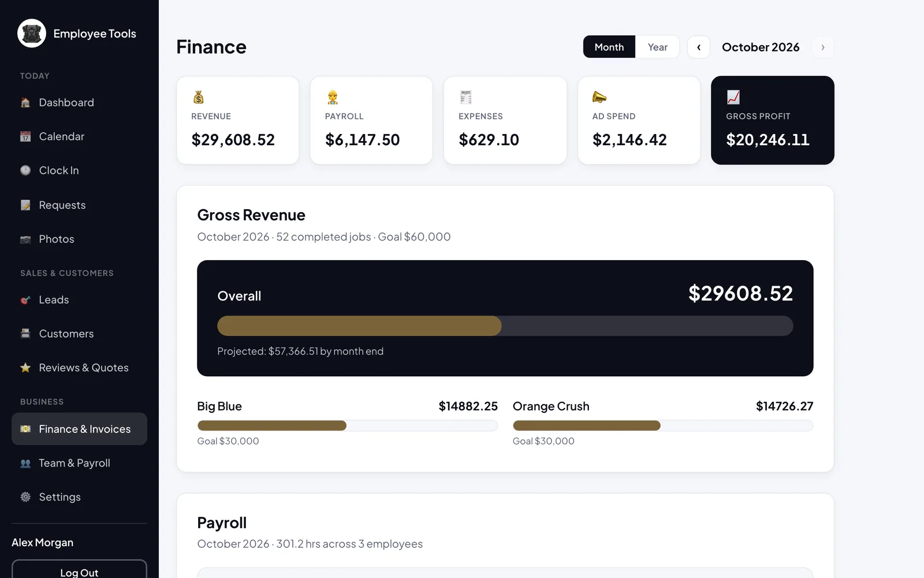Image resolution: width=924 pixels, height=578 pixels.
Task: Click the chart Gross Profit icon
Action: (733, 97)
